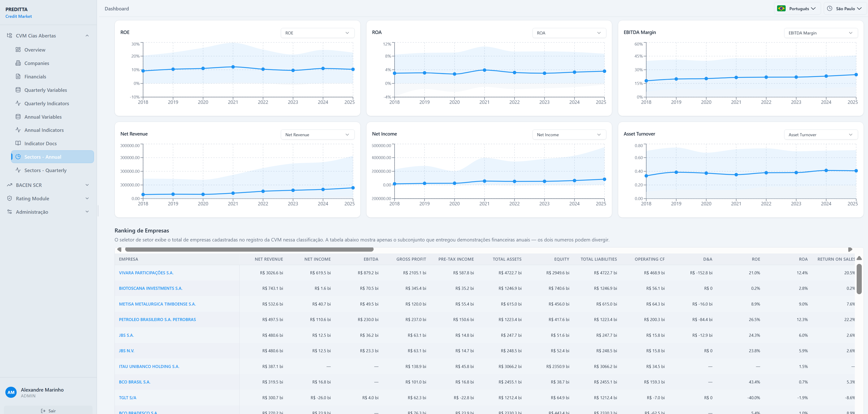Open the ROE metric dropdown
This screenshot has height=414, width=868.
click(x=317, y=33)
